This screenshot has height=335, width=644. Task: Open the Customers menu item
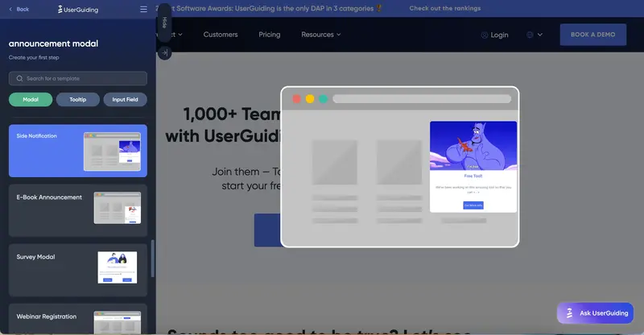221,35
